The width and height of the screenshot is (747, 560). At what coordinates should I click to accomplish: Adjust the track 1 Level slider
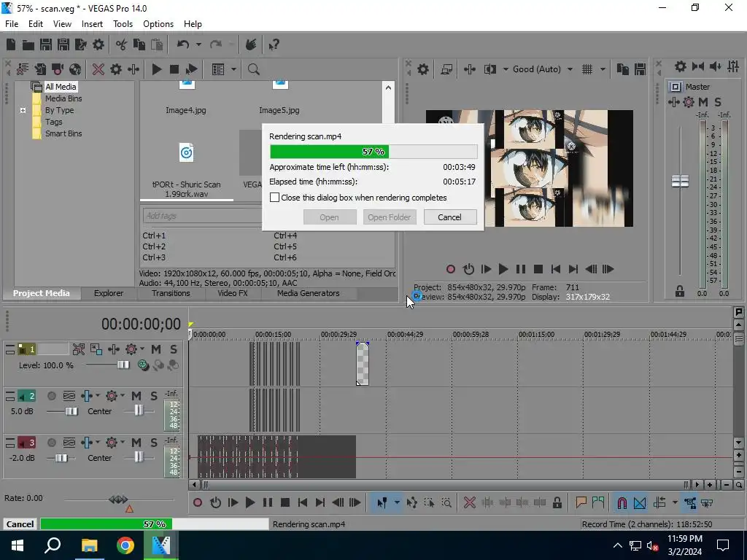pos(123,365)
